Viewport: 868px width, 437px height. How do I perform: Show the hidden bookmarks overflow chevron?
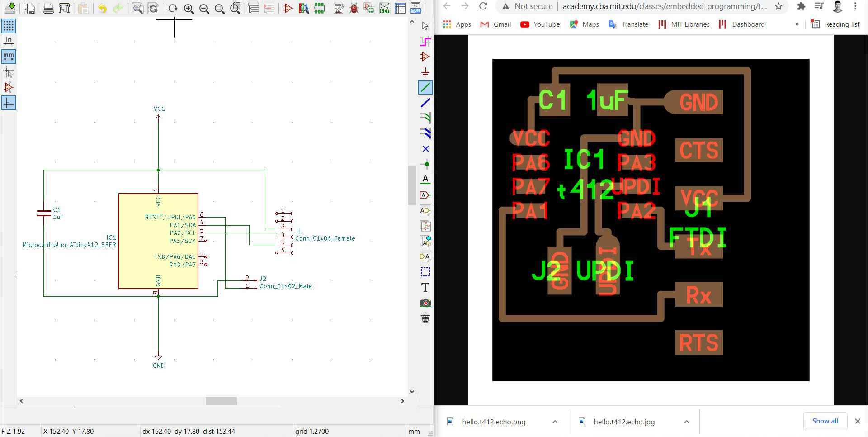tap(797, 24)
